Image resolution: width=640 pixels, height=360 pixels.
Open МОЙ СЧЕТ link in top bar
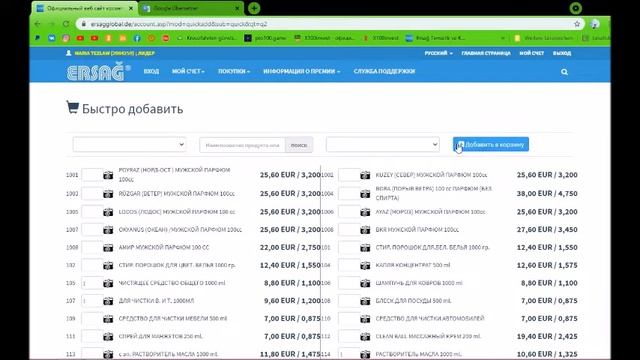(x=531, y=53)
